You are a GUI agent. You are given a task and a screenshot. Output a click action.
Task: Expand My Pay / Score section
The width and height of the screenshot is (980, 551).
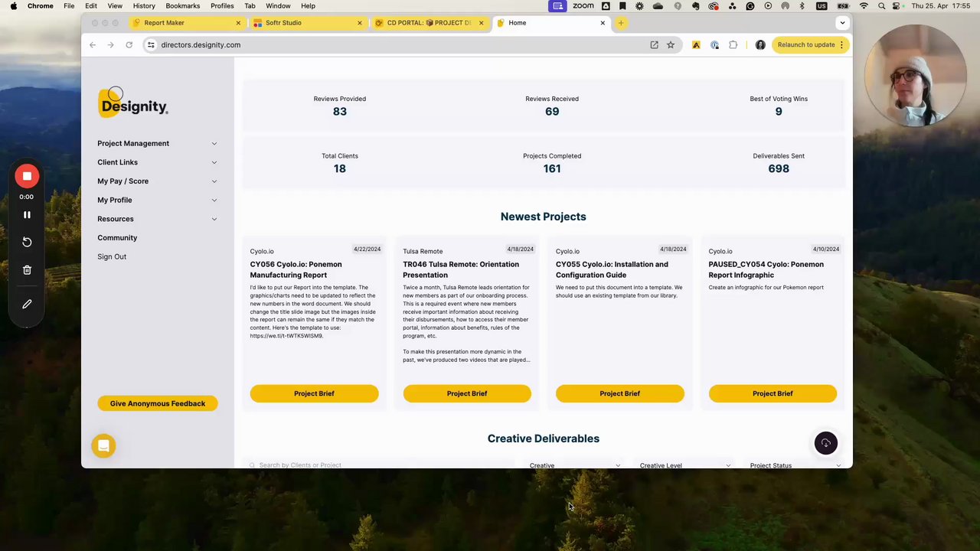157,181
